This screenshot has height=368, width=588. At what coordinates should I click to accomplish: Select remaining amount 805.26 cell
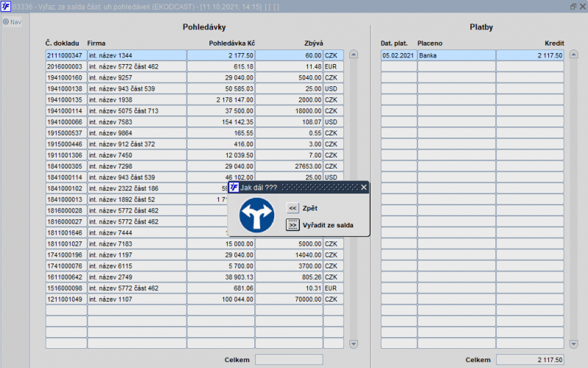290,277
